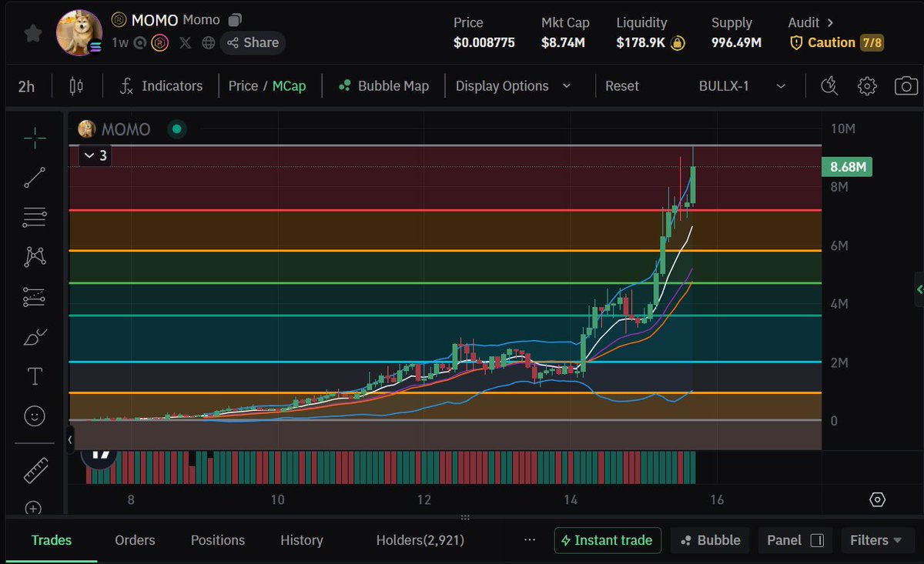
Task: Add MOMO to favorites with star icon
Action: pos(33,33)
